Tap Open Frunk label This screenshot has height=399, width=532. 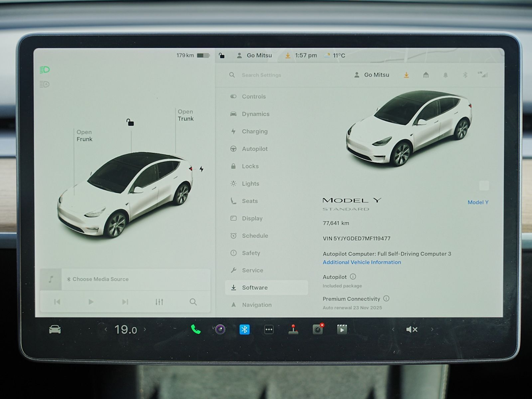tap(84, 136)
